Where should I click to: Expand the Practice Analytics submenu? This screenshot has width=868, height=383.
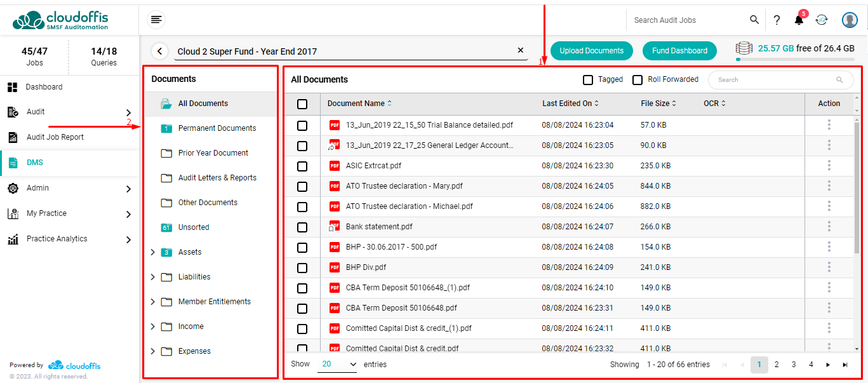tap(128, 239)
